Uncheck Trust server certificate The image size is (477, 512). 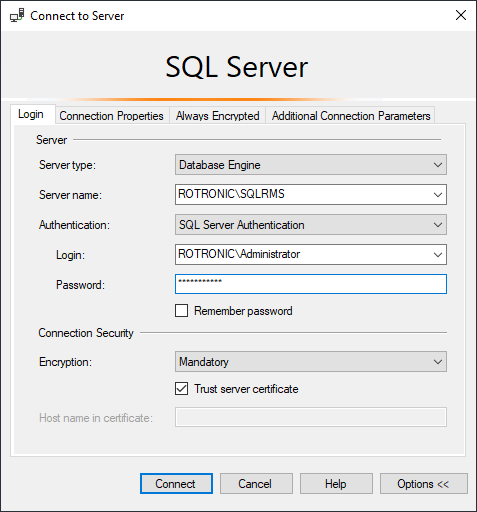(x=181, y=389)
